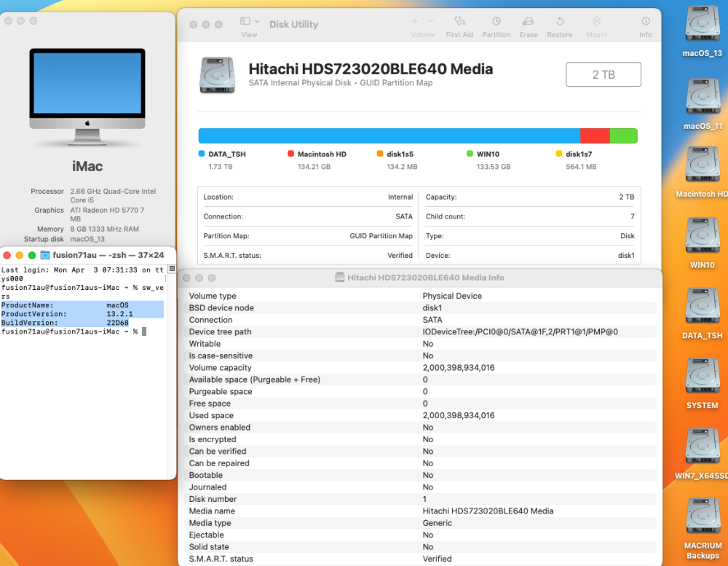Select the blue DATA_TSH usage bar segment
This screenshot has height=566, width=728.
click(x=389, y=135)
